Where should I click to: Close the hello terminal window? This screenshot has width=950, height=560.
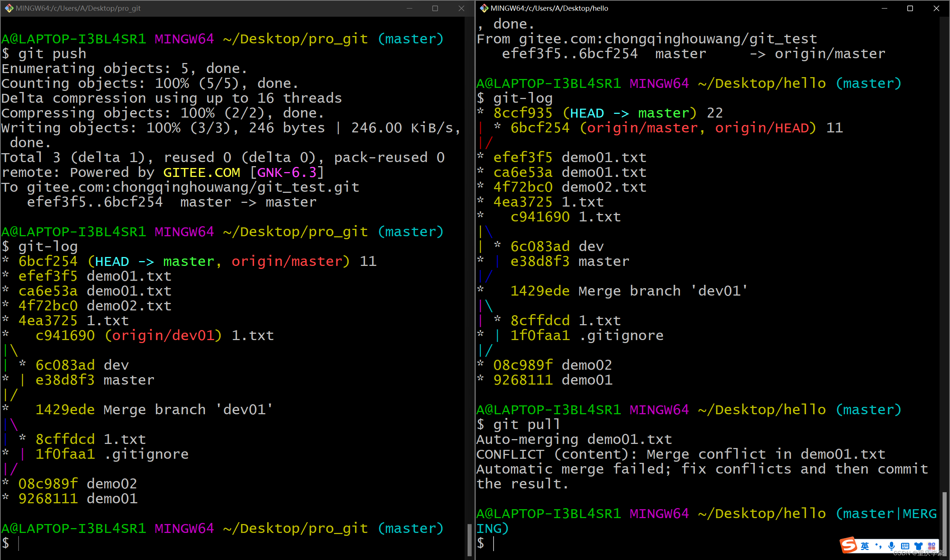coord(936,8)
